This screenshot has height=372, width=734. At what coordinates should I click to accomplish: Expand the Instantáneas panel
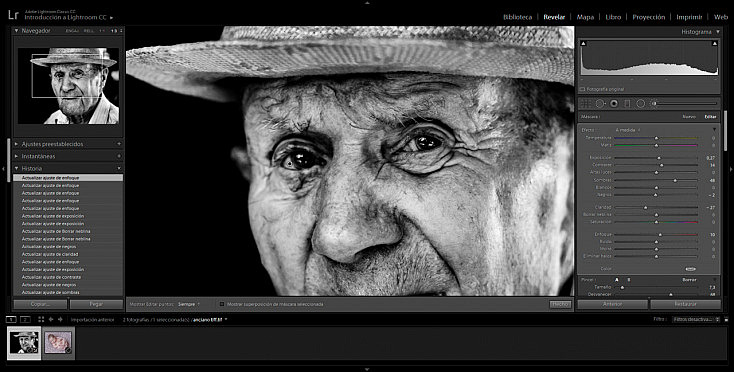tap(16, 156)
